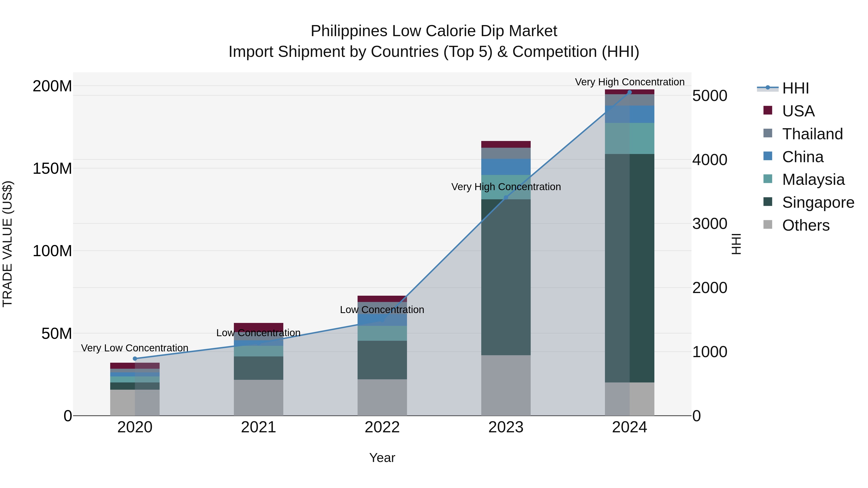Click the Others gray legend swatch
Screen dimensions: 868x488
(768, 225)
